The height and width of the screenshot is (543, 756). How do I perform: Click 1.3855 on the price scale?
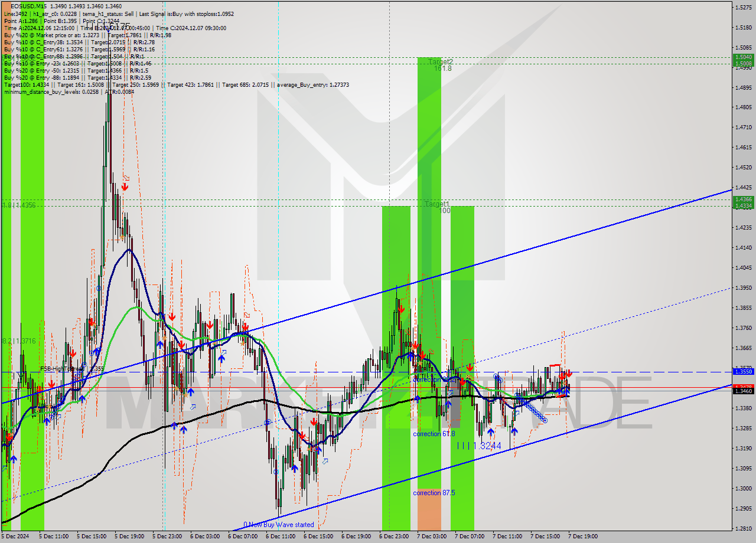(x=743, y=308)
